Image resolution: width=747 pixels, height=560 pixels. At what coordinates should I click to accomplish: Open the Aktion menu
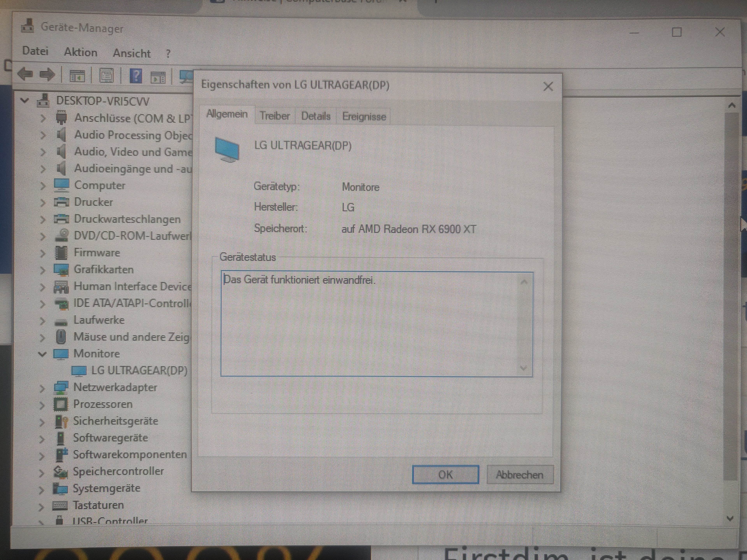pos(80,52)
